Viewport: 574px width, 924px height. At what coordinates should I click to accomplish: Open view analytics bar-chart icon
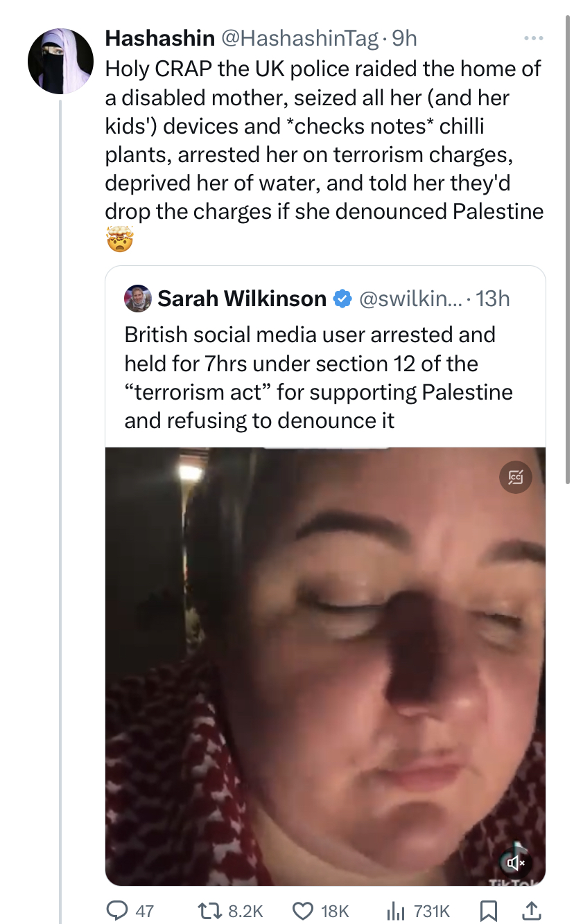pos(396,909)
